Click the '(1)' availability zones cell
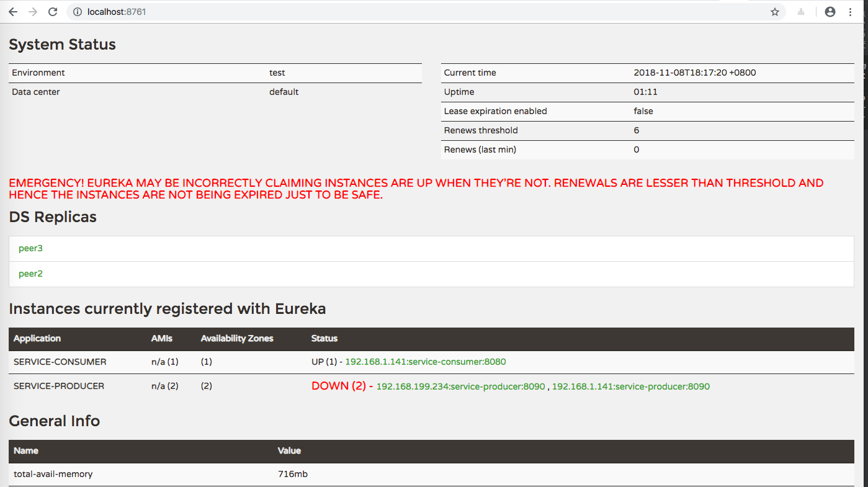868x487 pixels. click(207, 362)
